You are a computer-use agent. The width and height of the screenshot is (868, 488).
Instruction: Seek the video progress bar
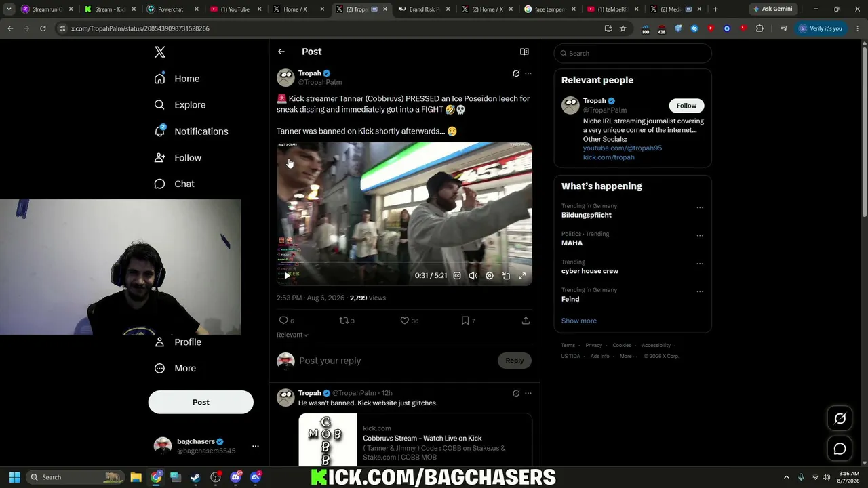click(x=404, y=262)
